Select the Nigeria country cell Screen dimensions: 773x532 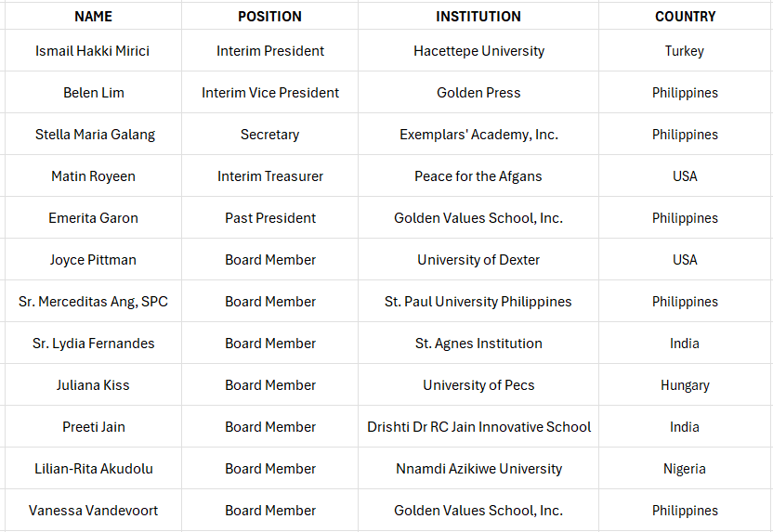pos(685,469)
